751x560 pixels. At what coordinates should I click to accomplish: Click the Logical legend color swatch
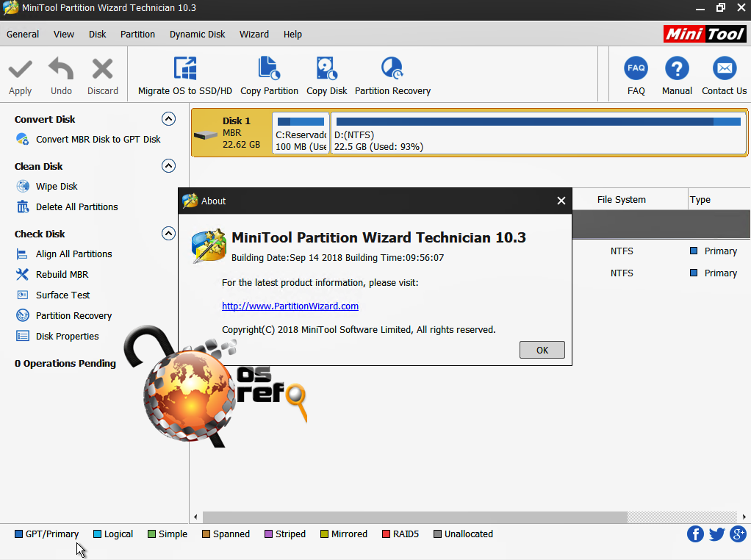tap(97, 534)
